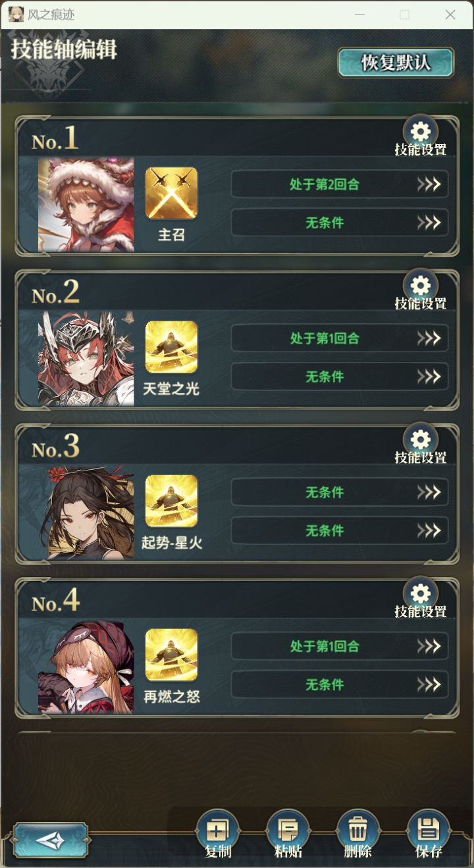The width and height of the screenshot is (474, 868).
Task: Click the 粘贴 paste icon
Action: point(288,832)
